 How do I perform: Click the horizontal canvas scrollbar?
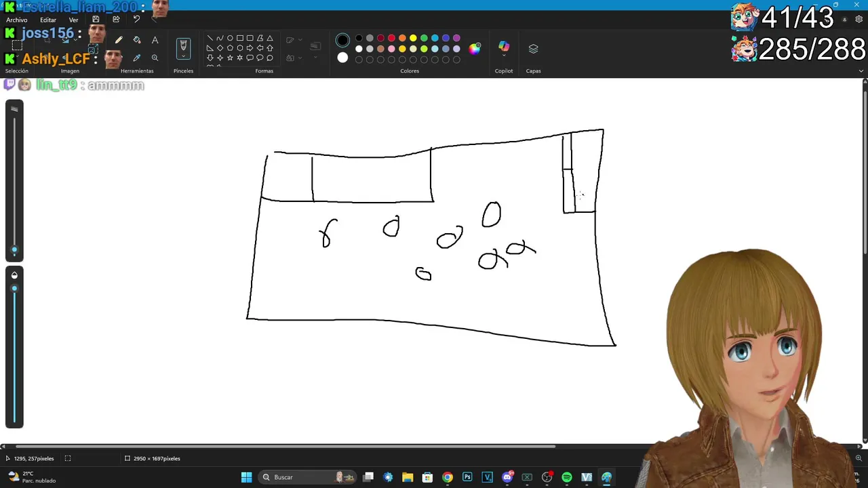coord(285,446)
